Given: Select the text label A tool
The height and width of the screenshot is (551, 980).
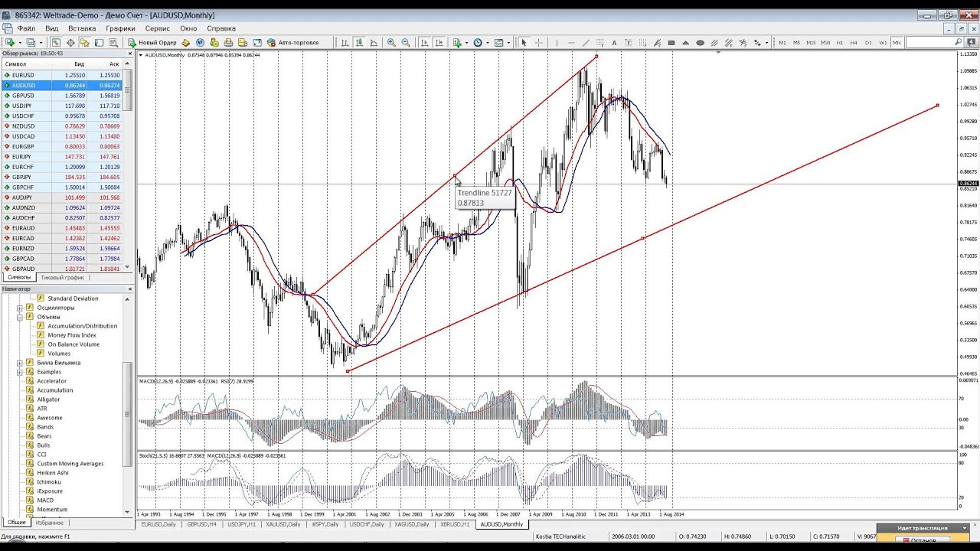Looking at the screenshot, I should [614, 43].
